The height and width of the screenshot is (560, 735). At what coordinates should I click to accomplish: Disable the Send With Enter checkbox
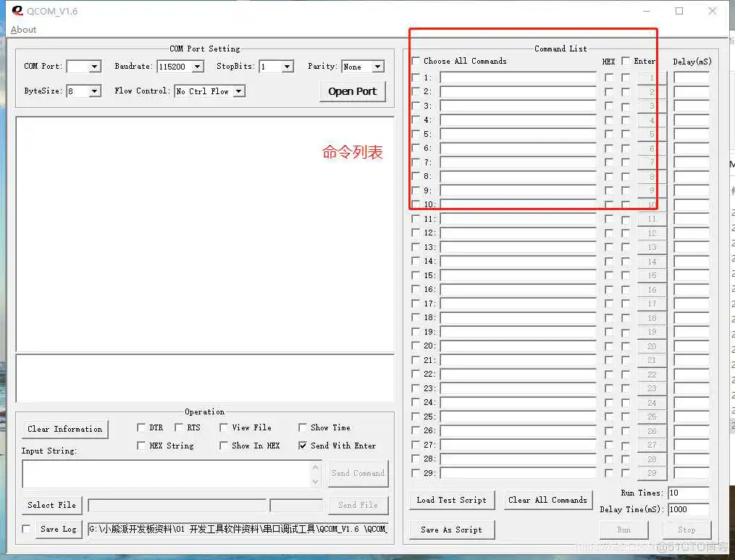(x=303, y=446)
